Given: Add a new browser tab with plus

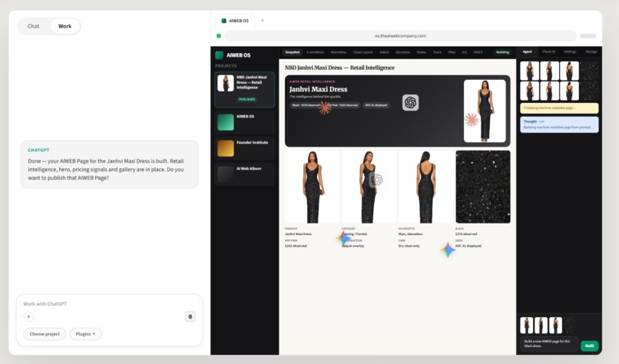Looking at the screenshot, I should pos(263,20).
